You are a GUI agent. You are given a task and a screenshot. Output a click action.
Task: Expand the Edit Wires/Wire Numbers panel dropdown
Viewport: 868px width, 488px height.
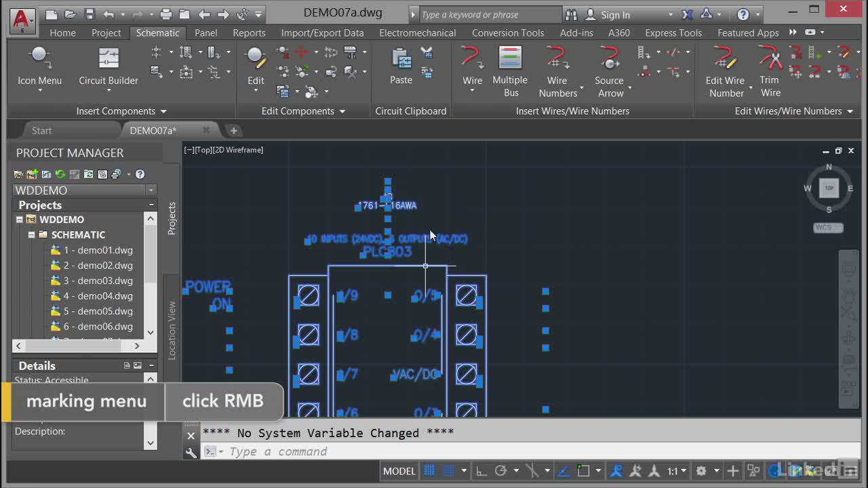point(850,111)
